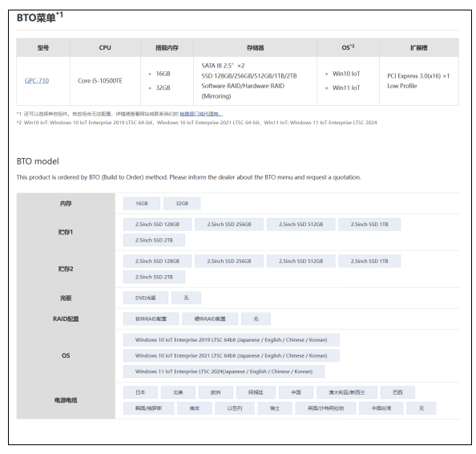476x454 pixels.
Task: Choose the 巴西 power cable option
Action: tap(397, 392)
